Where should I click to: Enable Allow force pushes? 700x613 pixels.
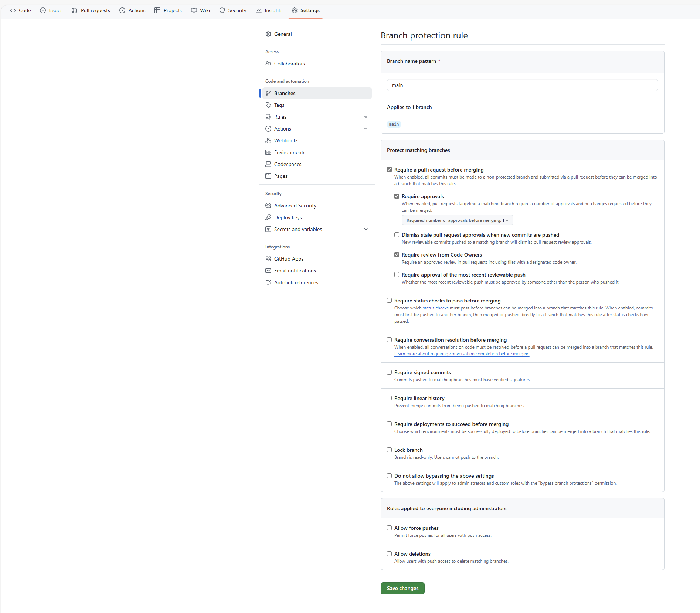pyautogui.click(x=389, y=528)
